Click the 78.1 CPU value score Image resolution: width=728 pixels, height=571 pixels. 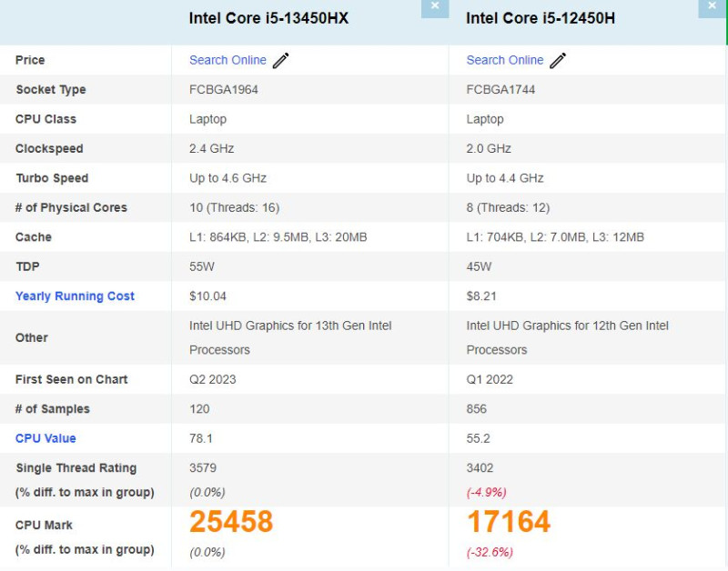point(200,438)
